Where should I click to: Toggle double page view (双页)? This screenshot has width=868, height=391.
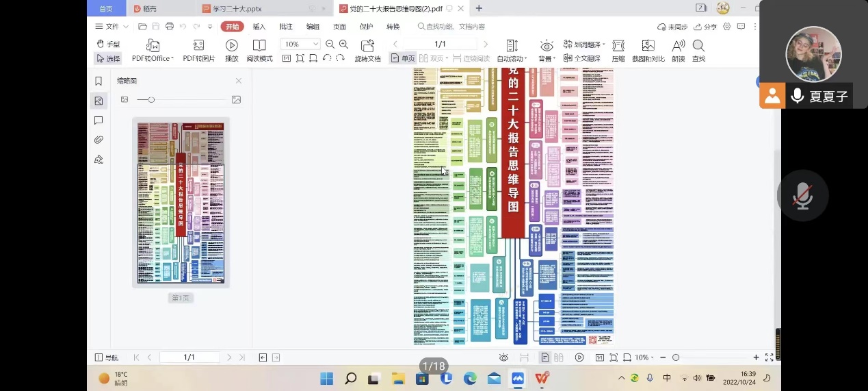coord(433,58)
